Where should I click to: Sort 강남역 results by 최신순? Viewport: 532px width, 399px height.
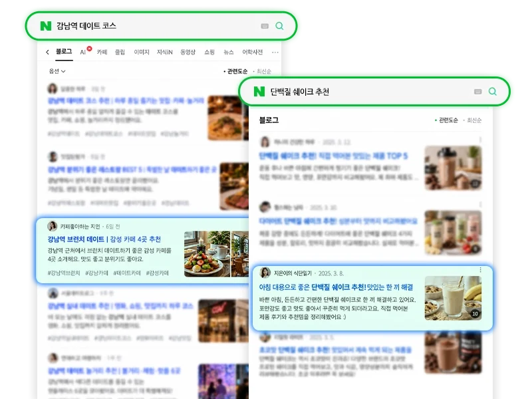coord(263,71)
